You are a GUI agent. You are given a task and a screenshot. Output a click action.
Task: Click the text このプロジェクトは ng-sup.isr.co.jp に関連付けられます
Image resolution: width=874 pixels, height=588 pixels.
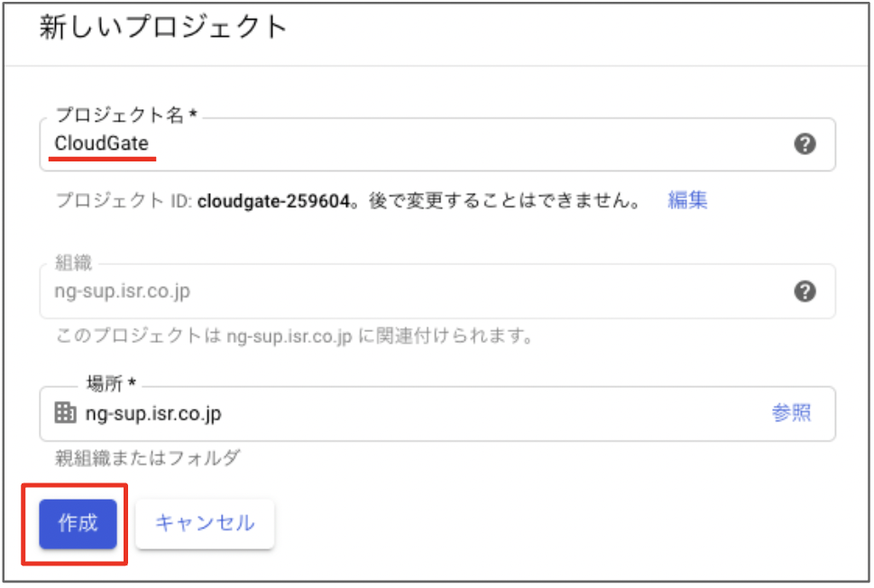pos(294,336)
